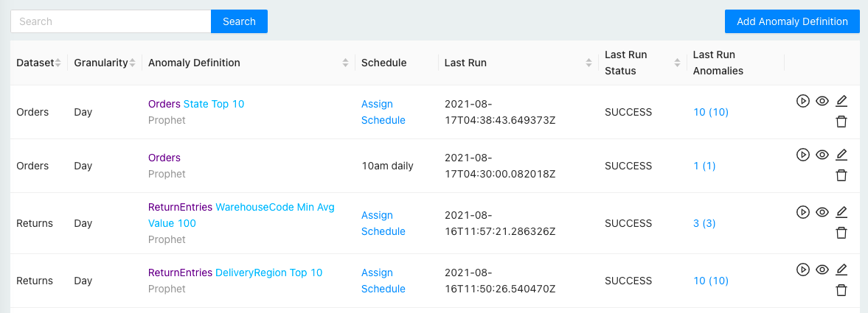Open ReturnEntries WarehouseCode Min Avg Value link
The height and width of the screenshot is (313, 868).
coord(241,215)
